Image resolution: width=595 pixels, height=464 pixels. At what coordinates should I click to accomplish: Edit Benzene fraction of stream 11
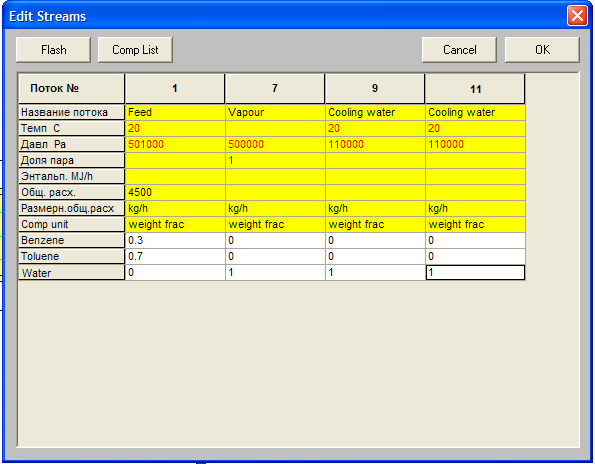(x=475, y=240)
